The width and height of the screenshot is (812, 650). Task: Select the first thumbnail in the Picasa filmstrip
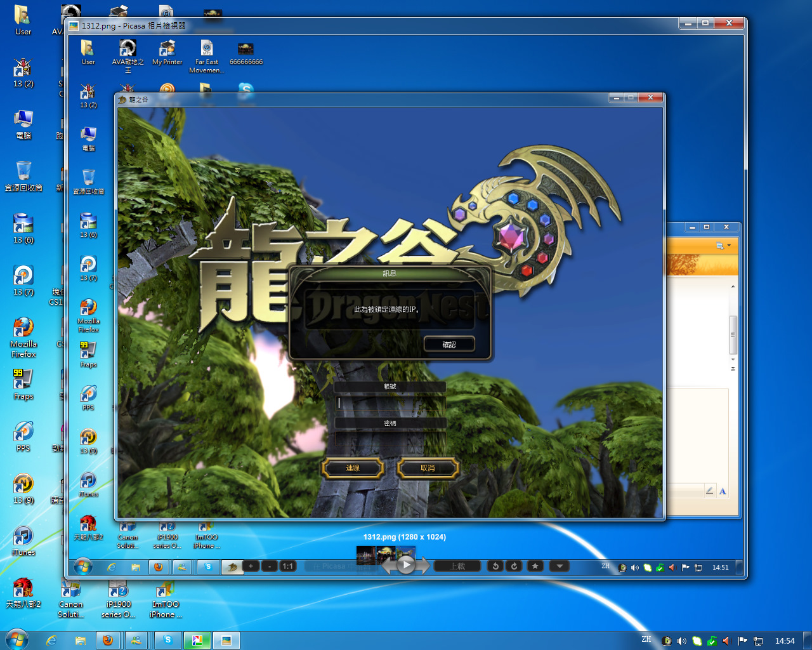(366, 555)
